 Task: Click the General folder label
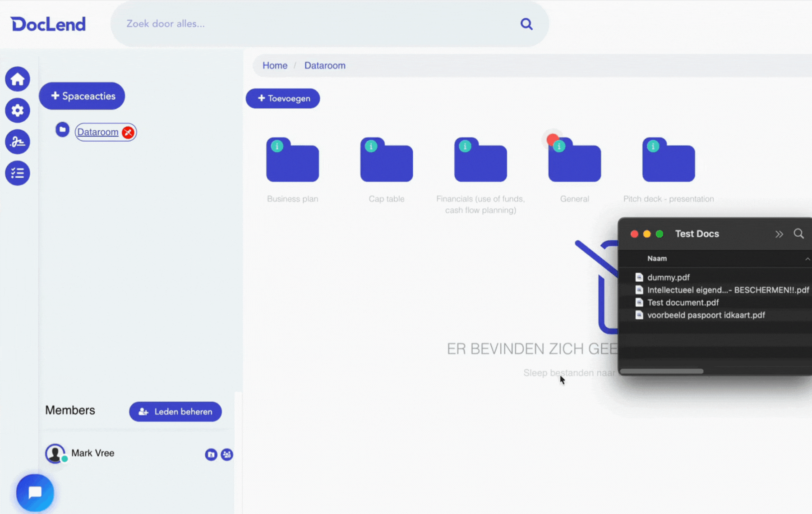(575, 199)
